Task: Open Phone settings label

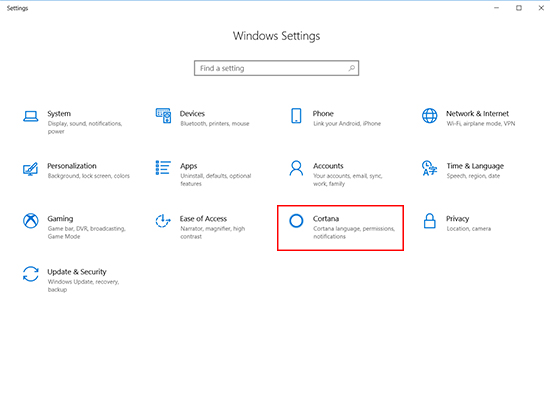Action: (323, 114)
